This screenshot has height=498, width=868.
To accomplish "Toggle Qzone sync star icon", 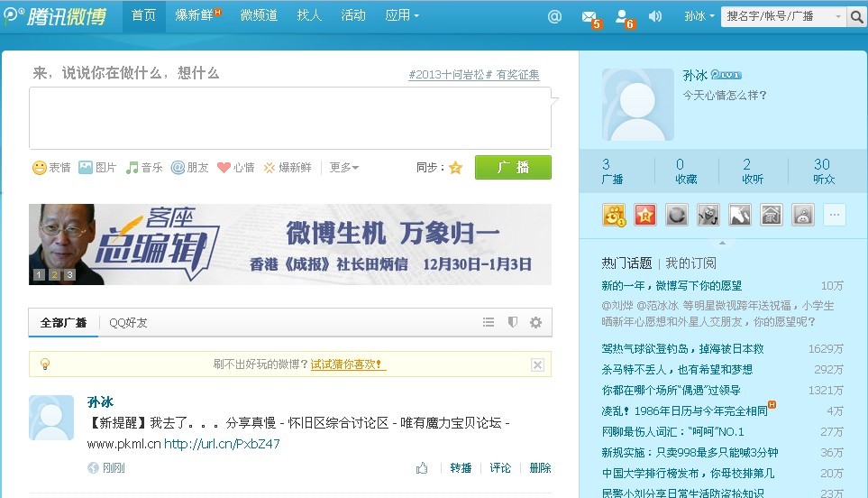I will [x=455, y=168].
